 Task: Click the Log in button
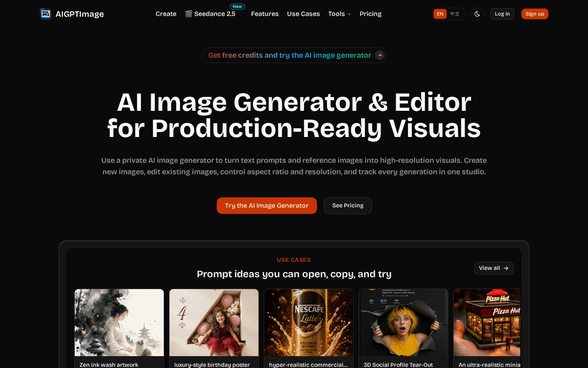(x=502, y=14)
